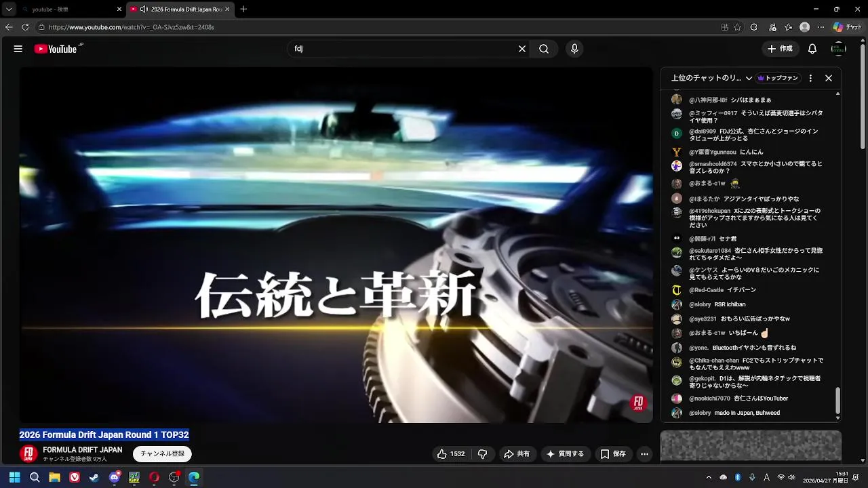Open Copilot chat button
The height and width of the screenshot is (488, 868).
(847, 27)
